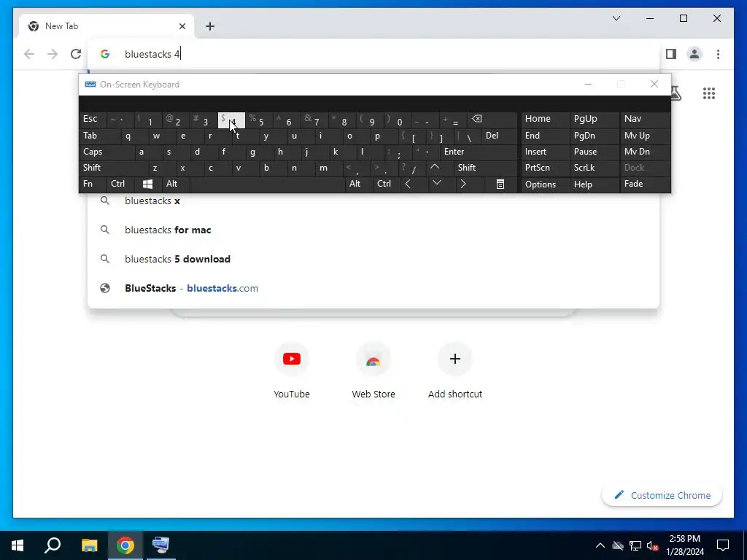The image size is (747, 560).
Task: Click the up arrow key on On-Screen Keyboard
Action: pos(435,167)
